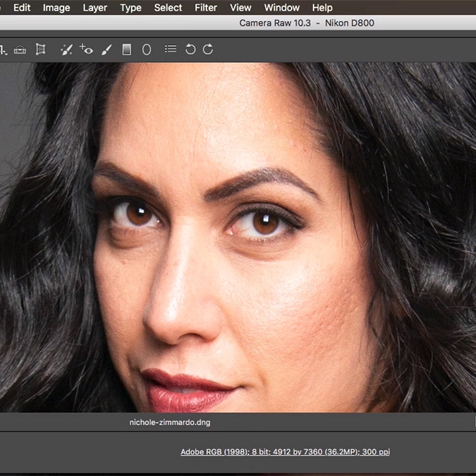Open the View menu
The image size is (476, 476).
pos(241,7)
